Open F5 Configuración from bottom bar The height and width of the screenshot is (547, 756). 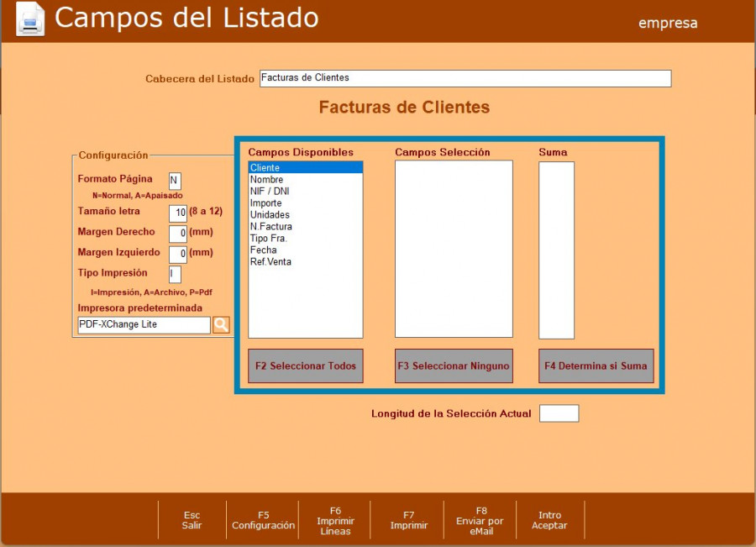(263, 520)
